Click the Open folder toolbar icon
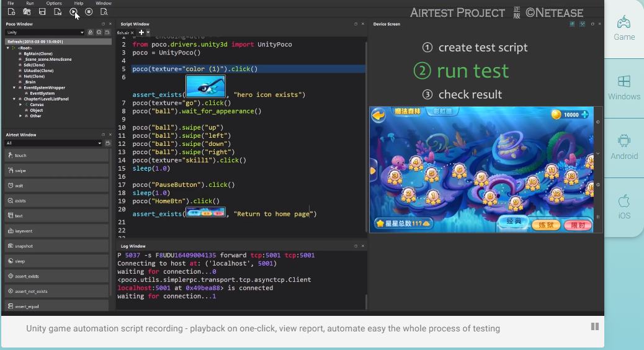This screenshot has height=350, width=644. point(27,12)
